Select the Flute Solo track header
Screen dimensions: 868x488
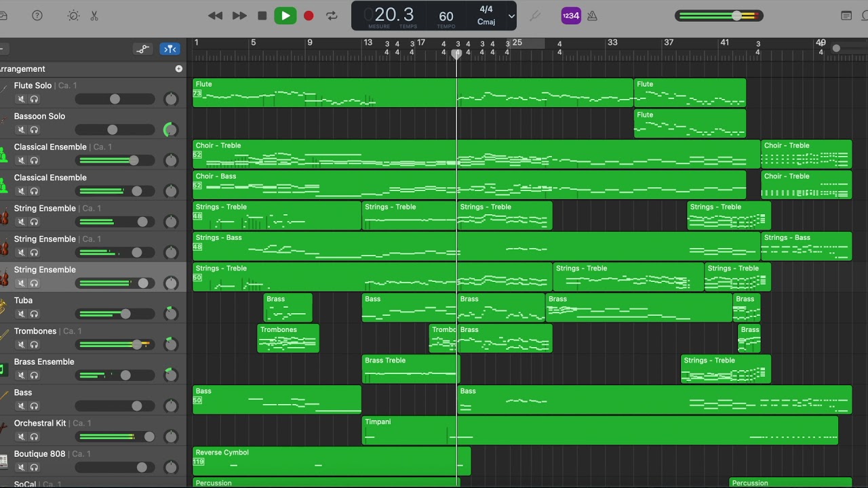(x=93, y=93)
